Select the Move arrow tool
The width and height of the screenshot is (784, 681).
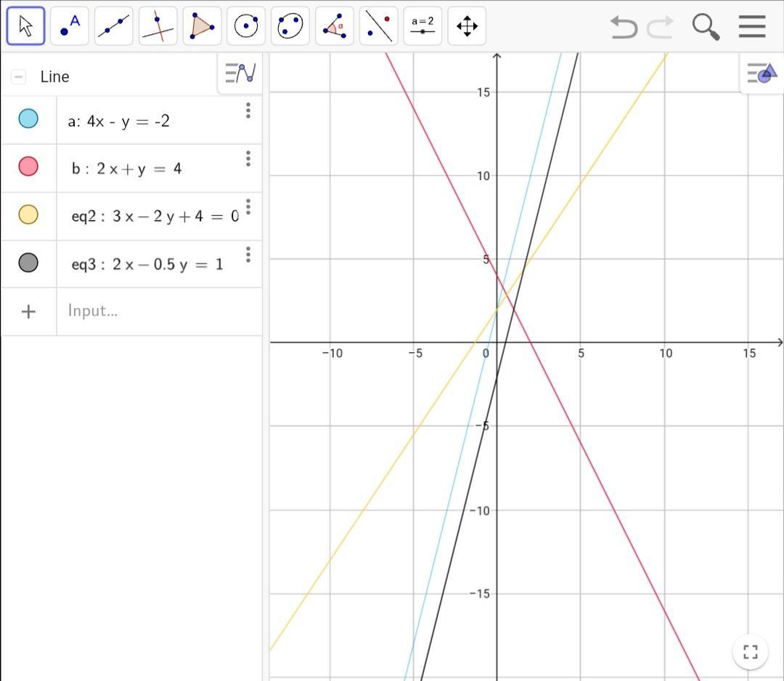[x=25, y=26]
